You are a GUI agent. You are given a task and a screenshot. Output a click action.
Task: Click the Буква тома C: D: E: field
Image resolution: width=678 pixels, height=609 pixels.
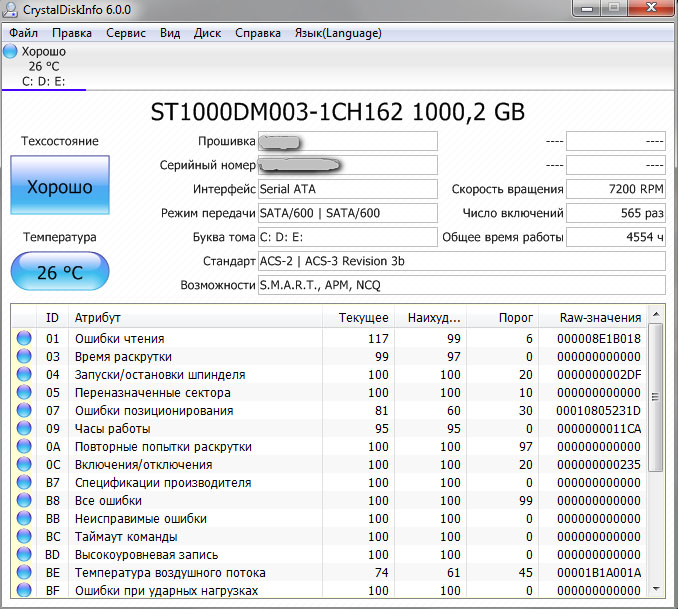348,237
